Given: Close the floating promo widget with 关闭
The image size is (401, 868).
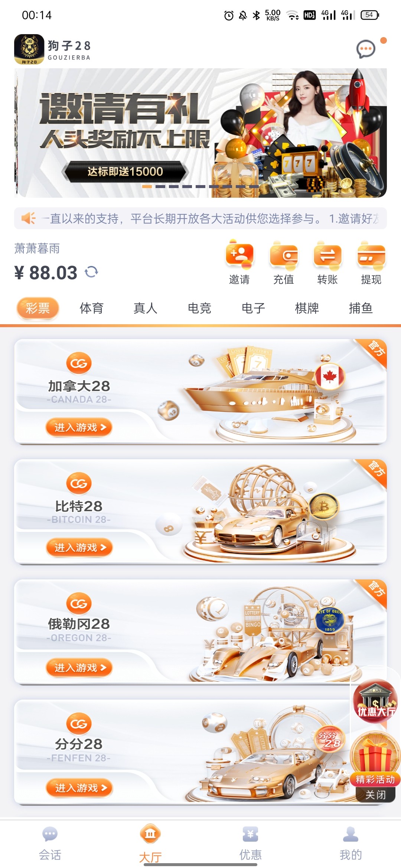Looking at the screenshot, I should (375, 794).
